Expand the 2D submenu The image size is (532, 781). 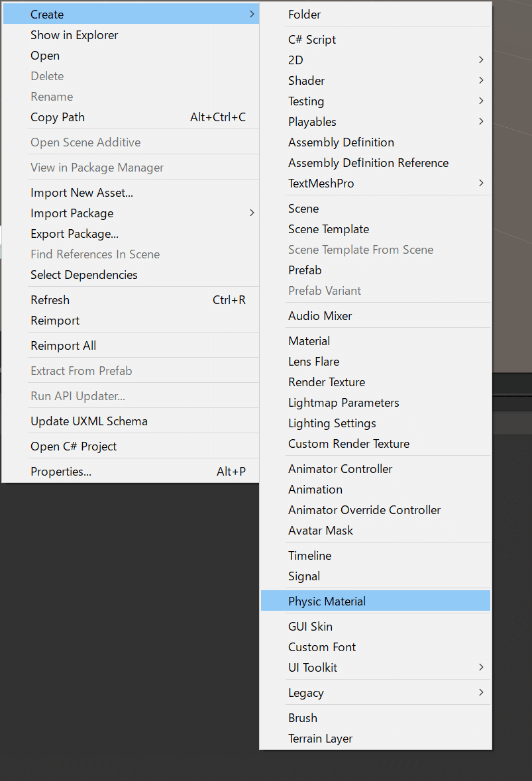tap(376, 60)
